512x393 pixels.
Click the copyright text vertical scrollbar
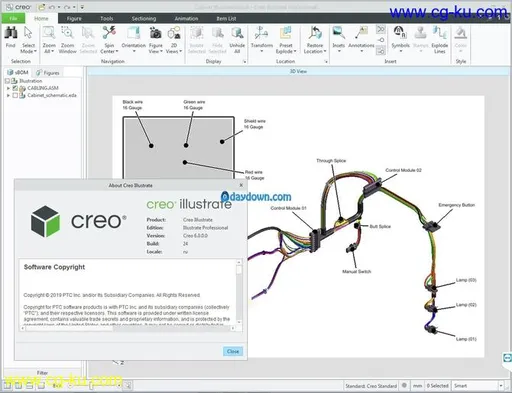(239, 292)
